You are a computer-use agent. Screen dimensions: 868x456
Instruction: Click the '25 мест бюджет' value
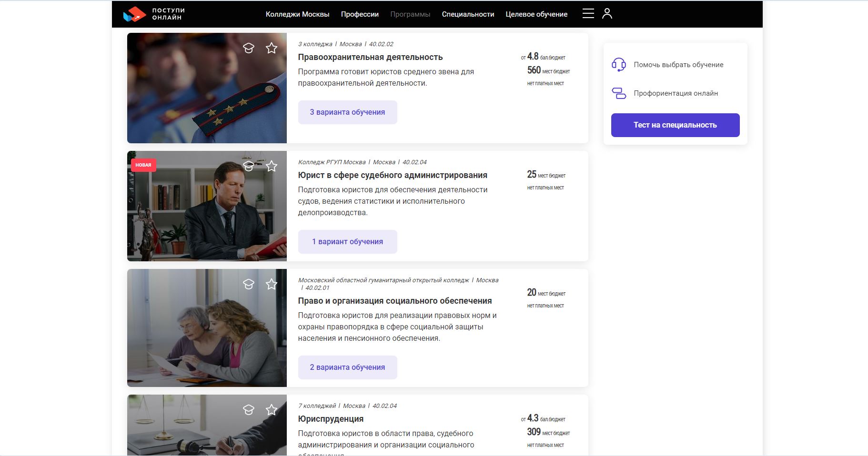(x=546, y=175)
